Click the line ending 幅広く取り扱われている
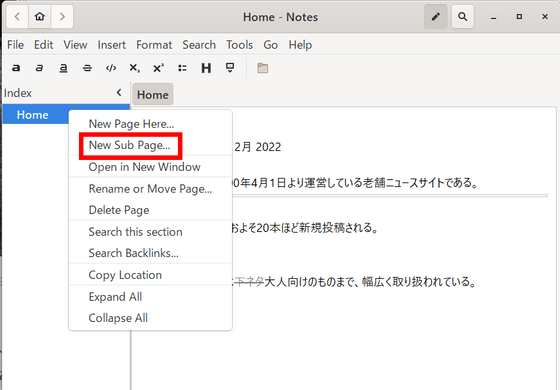This screenshot has width=560, height=390. [x=355, y=282]
